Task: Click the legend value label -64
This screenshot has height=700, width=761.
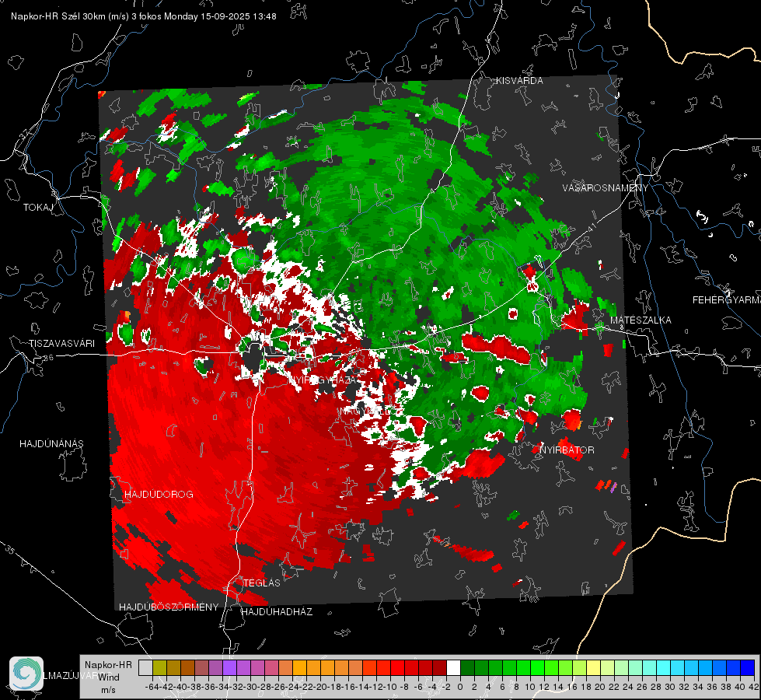Action: click(152, 687)
